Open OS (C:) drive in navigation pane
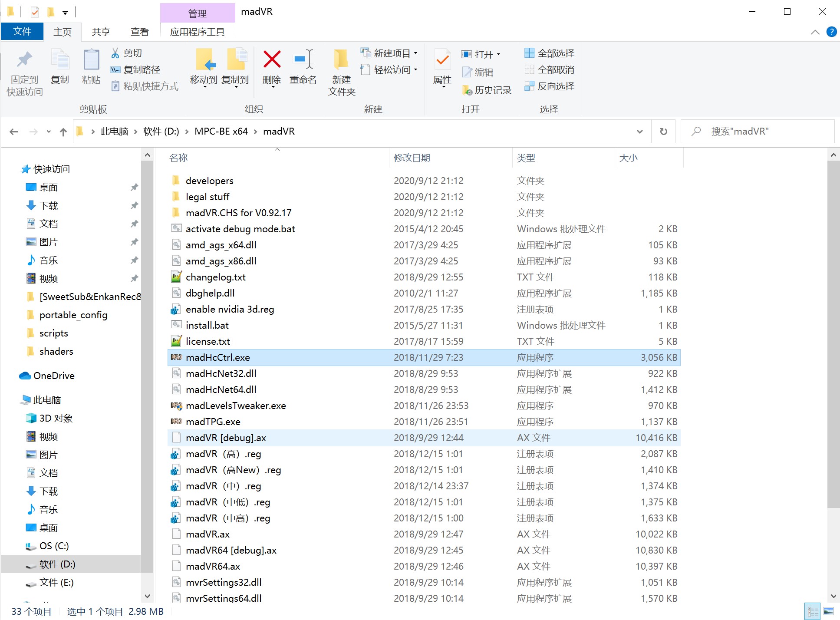The image size is (840, 620). pyautogui.click(x=54, y=546)
